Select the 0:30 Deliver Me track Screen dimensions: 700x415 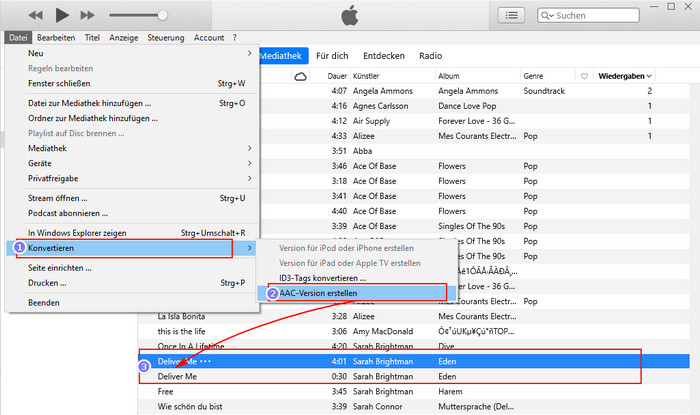pos(413,377)
